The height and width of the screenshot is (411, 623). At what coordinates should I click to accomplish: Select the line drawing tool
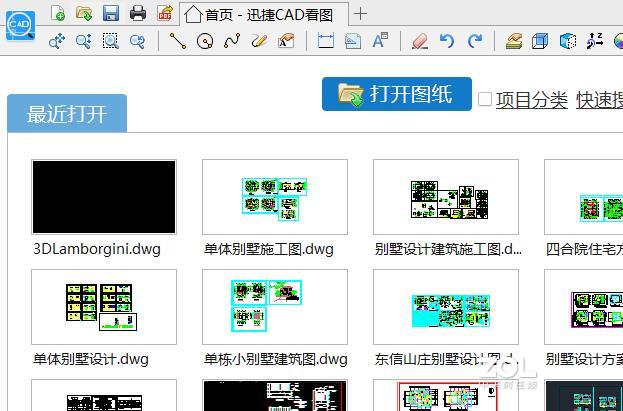pos(178,41)
